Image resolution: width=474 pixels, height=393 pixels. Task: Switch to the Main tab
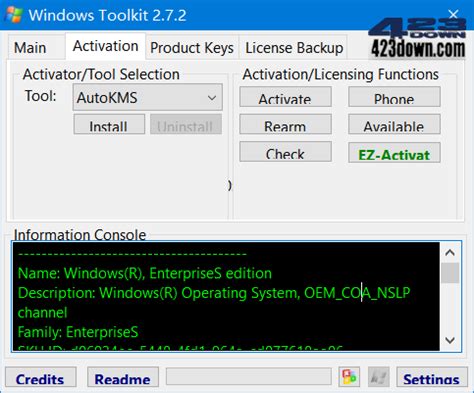pos(30,48)
